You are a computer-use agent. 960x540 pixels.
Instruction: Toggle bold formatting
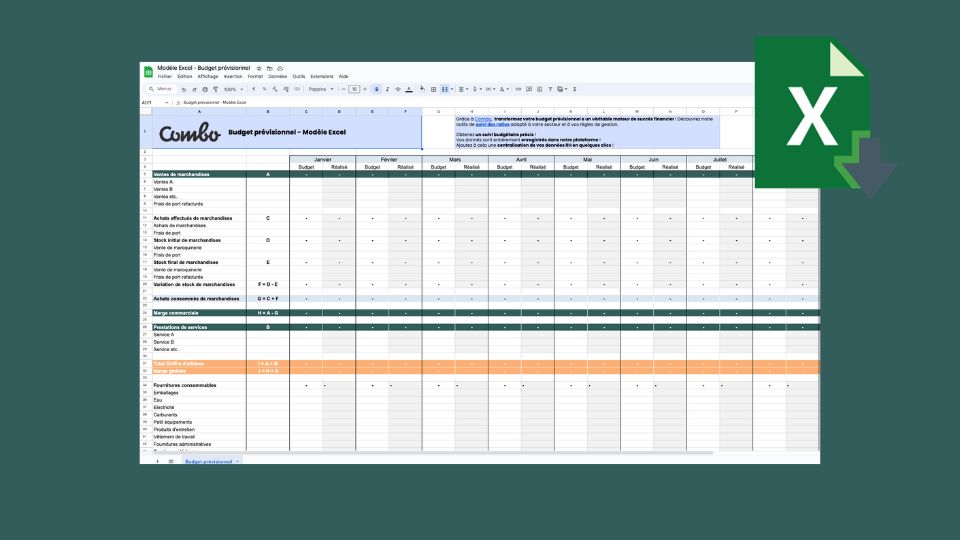point(377,89)
